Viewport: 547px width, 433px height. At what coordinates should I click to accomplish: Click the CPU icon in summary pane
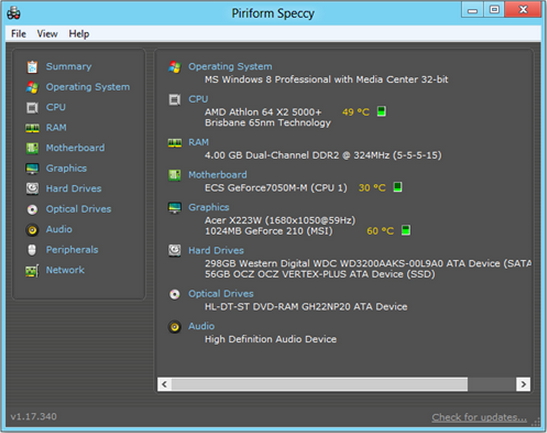(174, 100)
